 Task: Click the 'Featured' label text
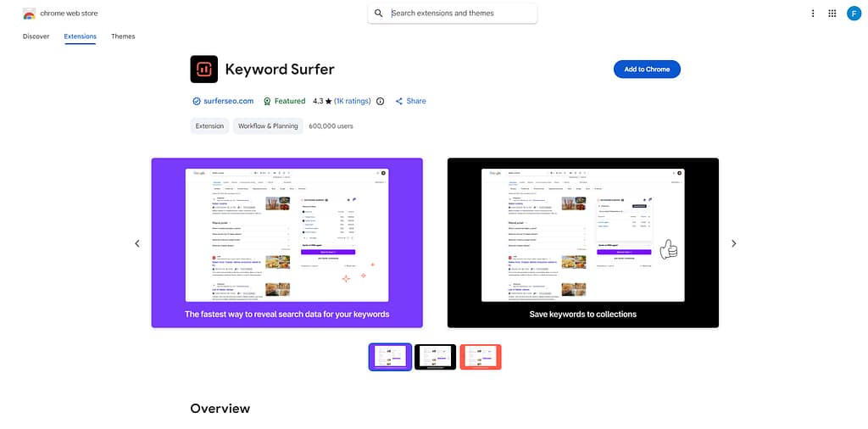(290, 101)
